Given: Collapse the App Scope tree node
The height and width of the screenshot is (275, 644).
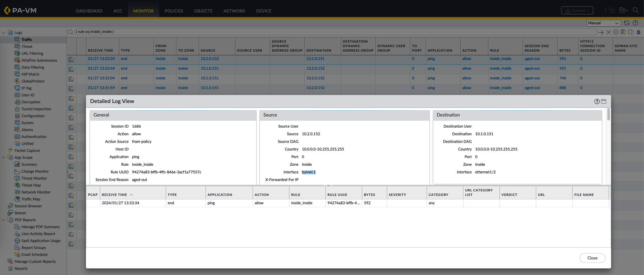Looking at the screenshot, I should [x=4, y=157].
